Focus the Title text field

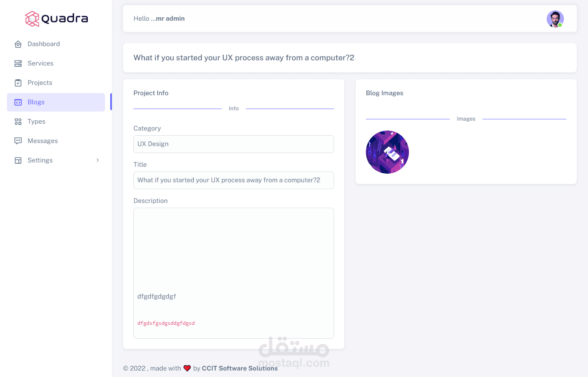233,180
